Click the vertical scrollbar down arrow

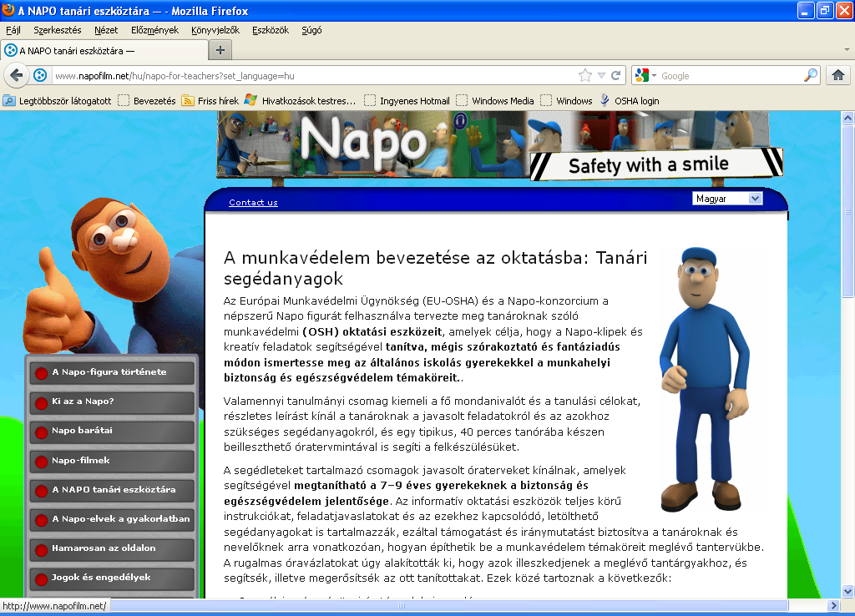tap(847, 591)
